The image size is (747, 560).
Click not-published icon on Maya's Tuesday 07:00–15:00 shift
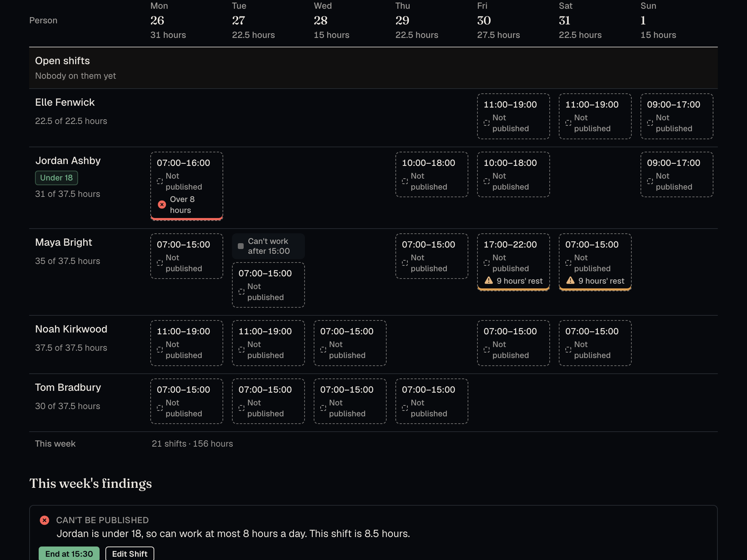tap(241, 292)
